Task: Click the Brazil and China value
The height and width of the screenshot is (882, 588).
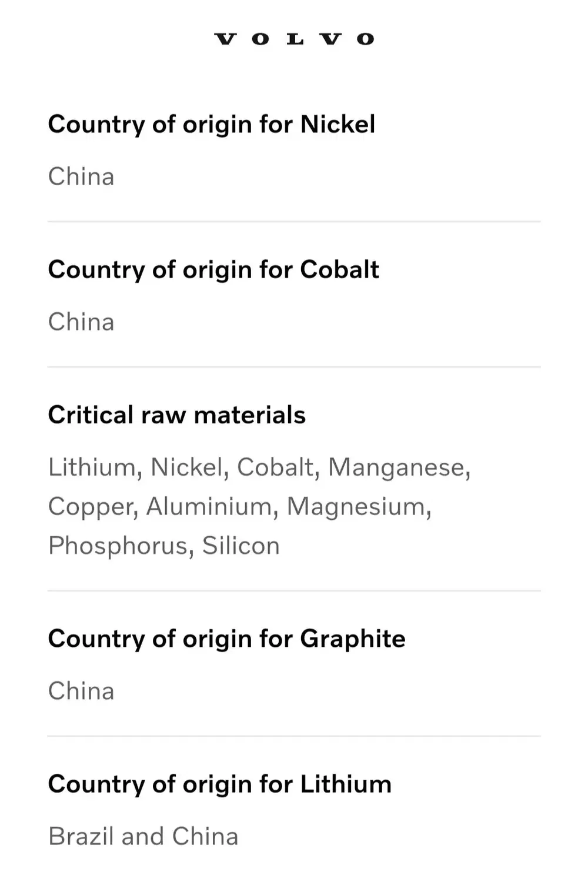Action: tap(143, 836)
